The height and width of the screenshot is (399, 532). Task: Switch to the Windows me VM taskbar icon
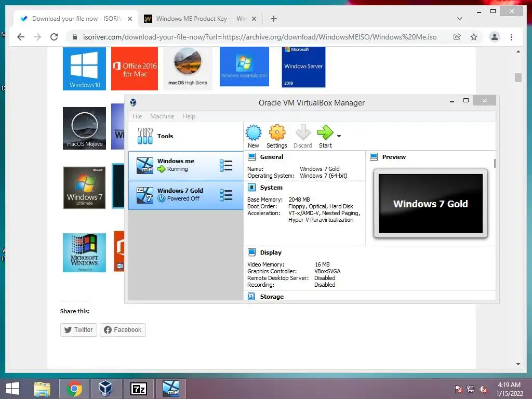[x=170, y=389]
